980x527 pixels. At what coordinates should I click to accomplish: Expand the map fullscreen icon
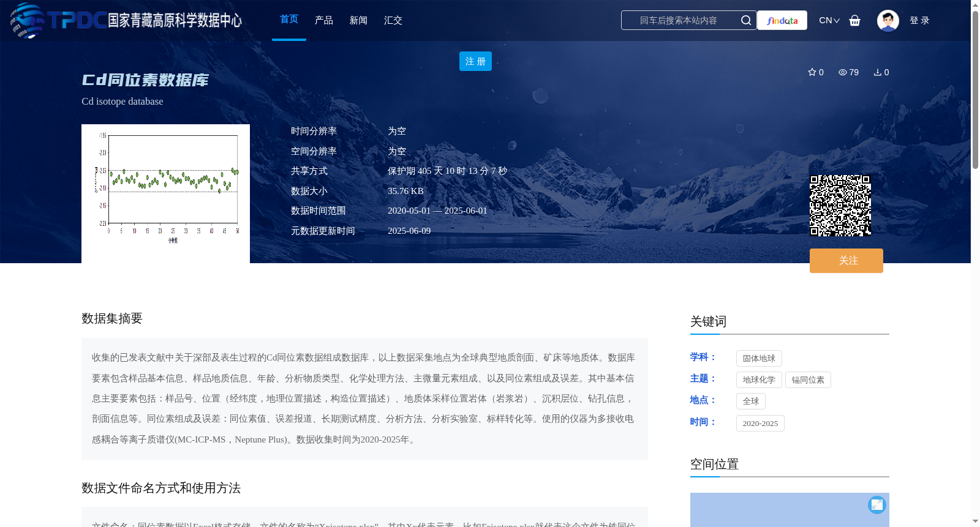[877, 504]
